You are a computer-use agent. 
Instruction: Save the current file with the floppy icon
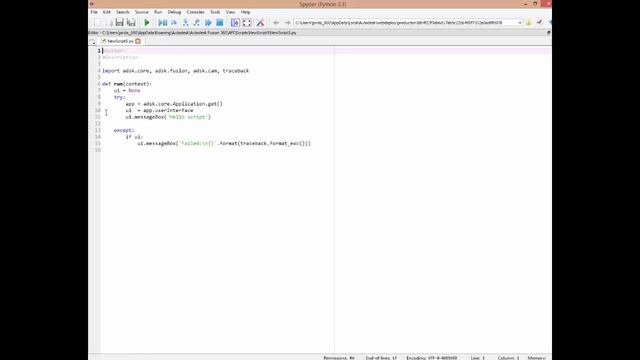[x=120, y=23]
